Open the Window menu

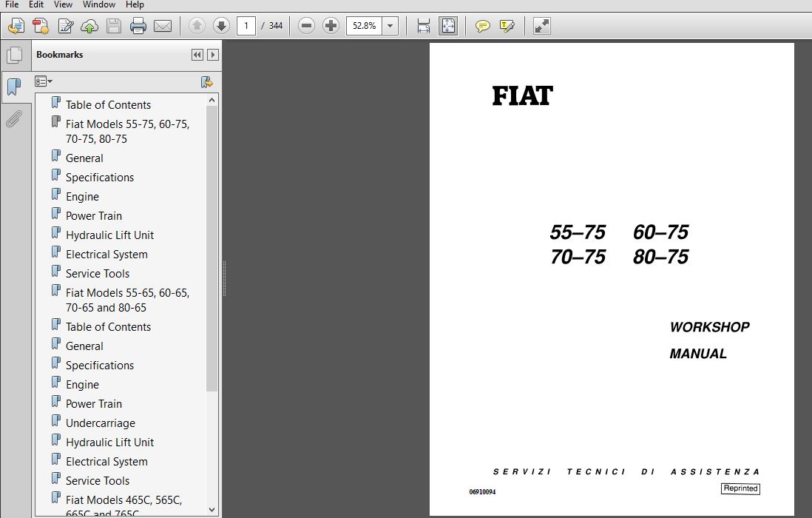coord(99,4)
